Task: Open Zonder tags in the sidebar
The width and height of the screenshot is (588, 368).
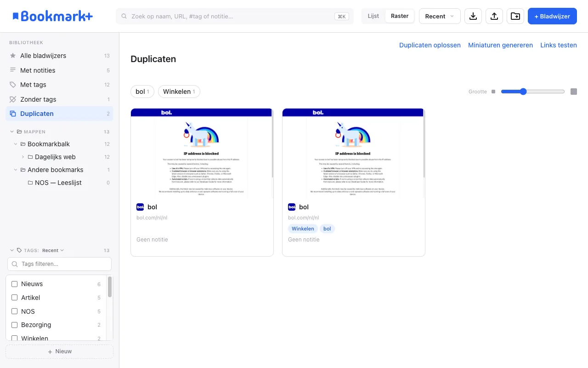Action: tap(59, 99)
